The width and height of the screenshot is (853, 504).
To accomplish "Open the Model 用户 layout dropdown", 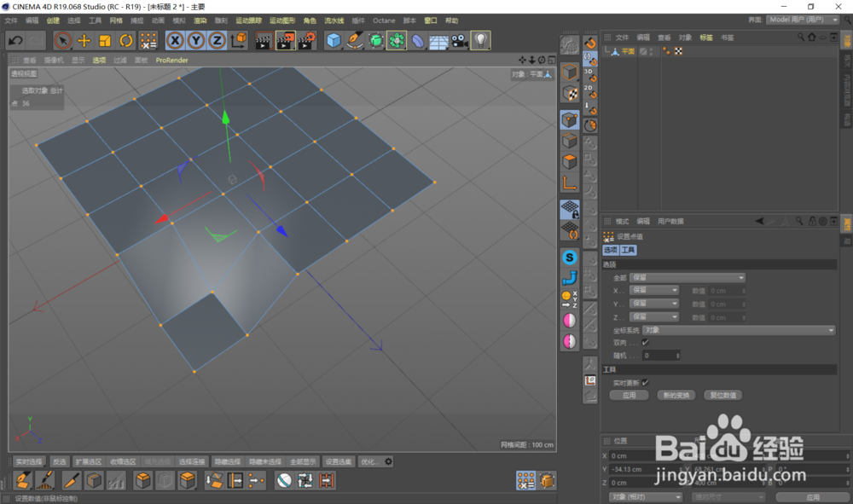I will pos(804,20).
